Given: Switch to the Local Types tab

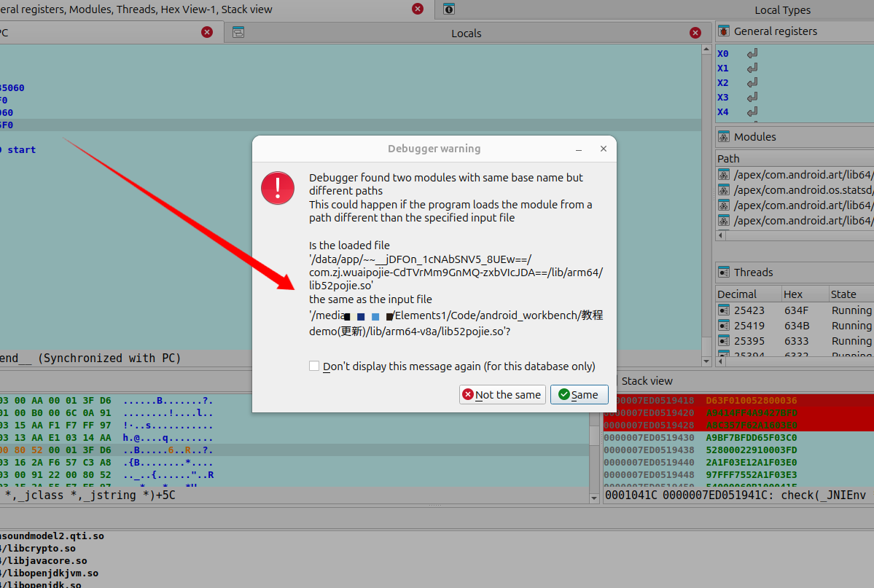Looking at the screenshot, I should click(x=783, y=10).
